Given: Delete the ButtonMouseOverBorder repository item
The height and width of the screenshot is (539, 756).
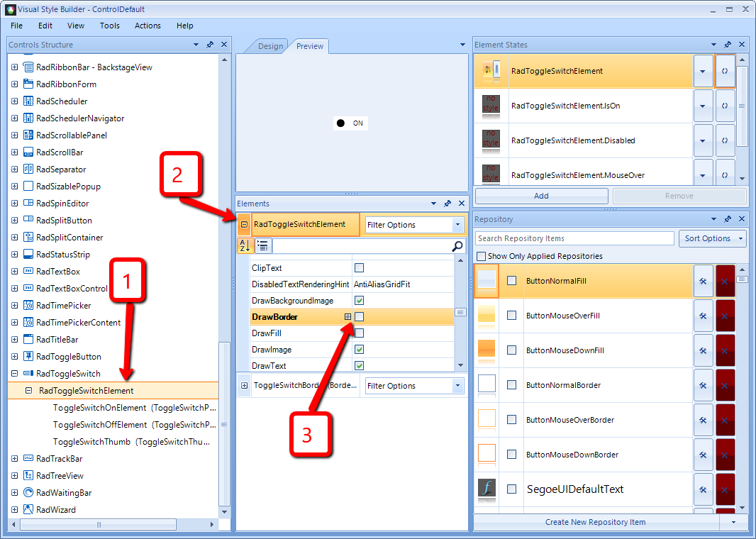Looking at the screenshot, I should coord(725,420).
